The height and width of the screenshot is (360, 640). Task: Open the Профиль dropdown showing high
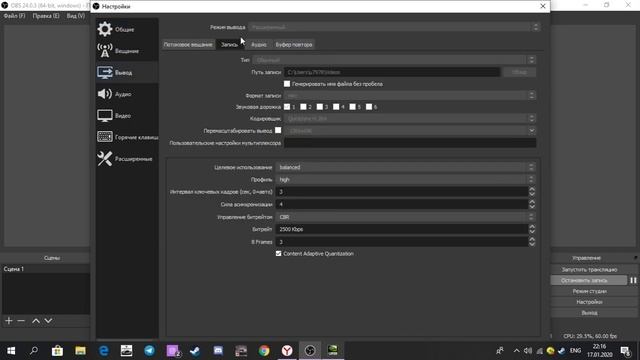pos(405,180)
